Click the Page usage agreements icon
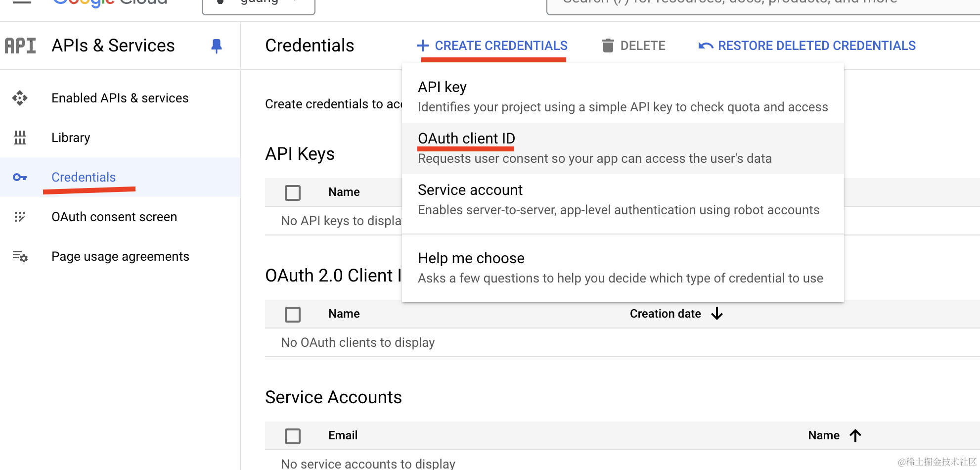The height and width of the screenshot is (470, 980). point(20,256)
